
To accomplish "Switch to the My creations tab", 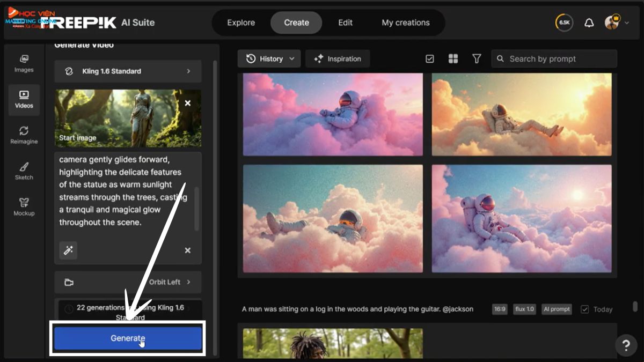I will click(x=406, y=23).
